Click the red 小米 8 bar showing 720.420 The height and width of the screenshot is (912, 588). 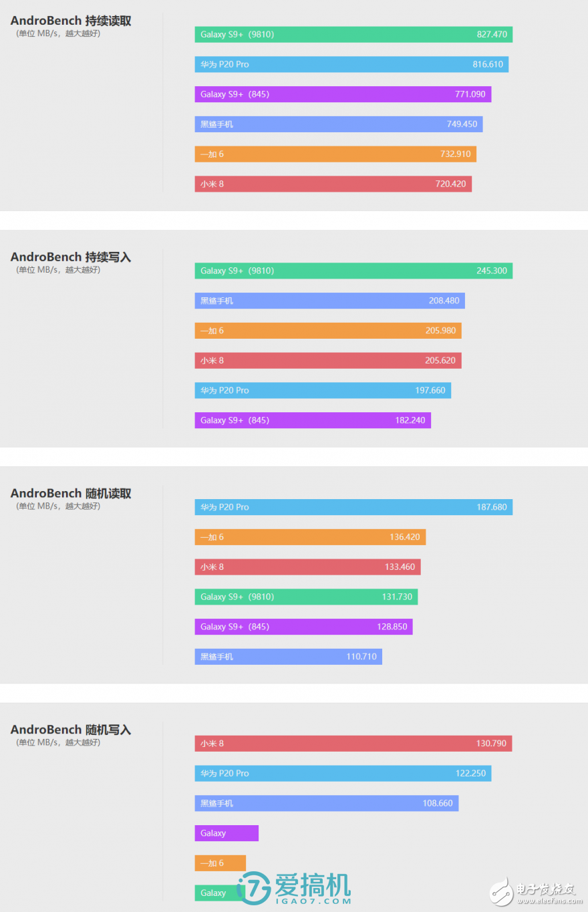pos(333,184)
